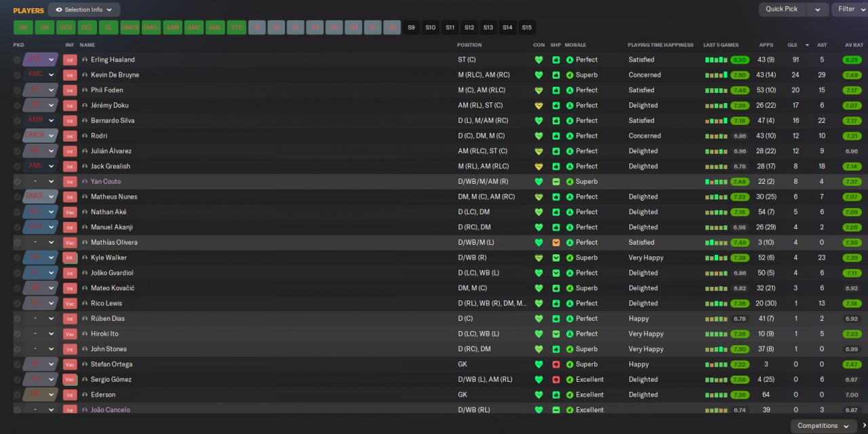
Task: Open the Competitions dropdown
Action: (x=823, y=426)
